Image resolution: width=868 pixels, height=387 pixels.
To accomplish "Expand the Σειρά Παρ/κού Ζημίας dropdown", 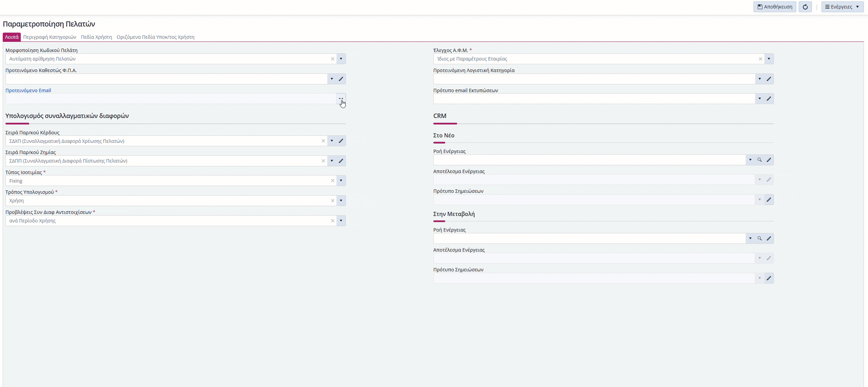I will click(x=332, y=161).
